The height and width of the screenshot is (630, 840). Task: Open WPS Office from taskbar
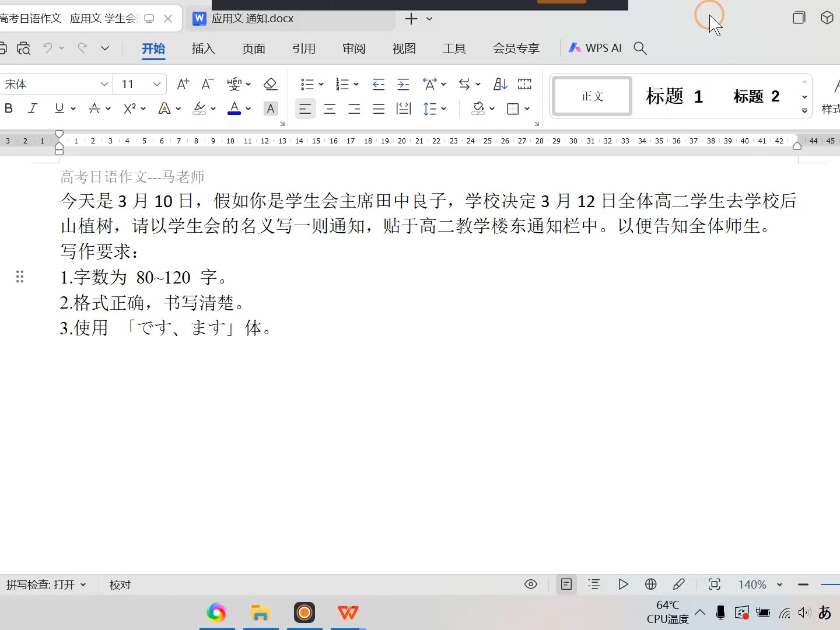(348, 612)
